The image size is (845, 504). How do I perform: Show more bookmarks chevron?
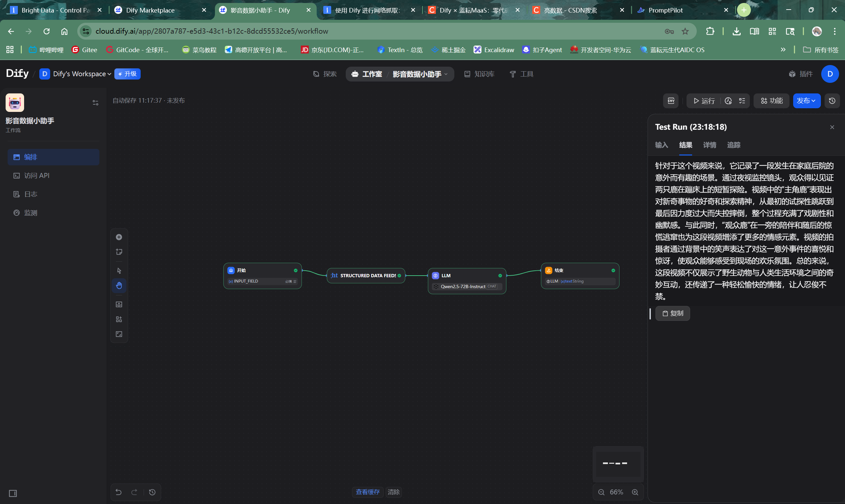(783, 50)
